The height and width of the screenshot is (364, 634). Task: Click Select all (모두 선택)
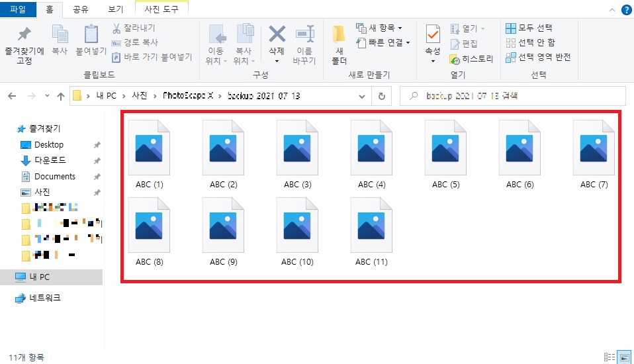coord(529,28)
